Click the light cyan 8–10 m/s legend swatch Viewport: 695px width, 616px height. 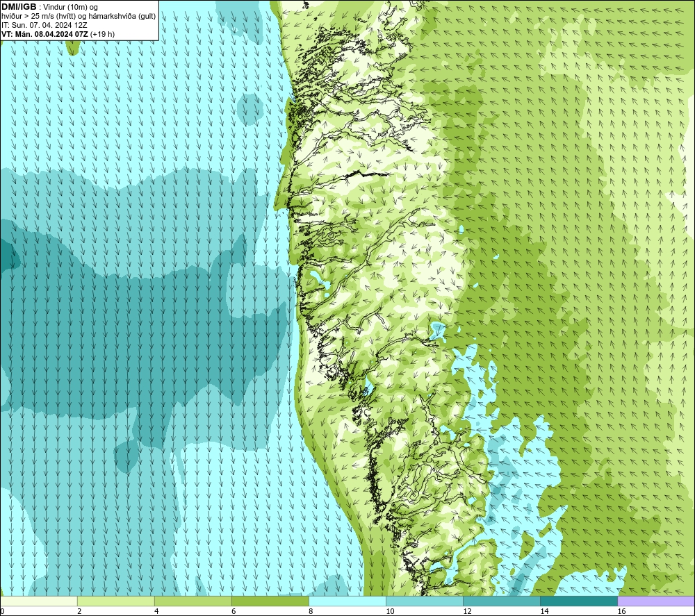[x=347, y=601]
